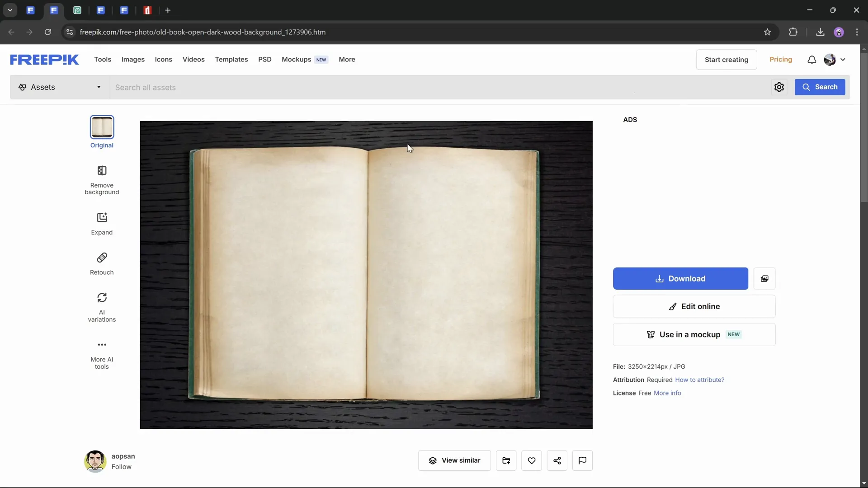Click the blue Search button
Image resolution: width=868 pixels, height=488 pixels.
(820, 87)
